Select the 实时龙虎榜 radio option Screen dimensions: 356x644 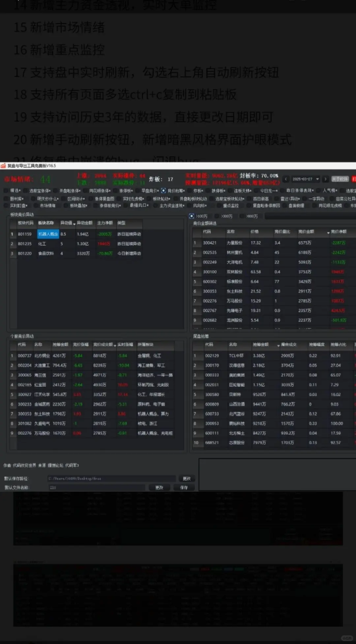pos(131,199)
